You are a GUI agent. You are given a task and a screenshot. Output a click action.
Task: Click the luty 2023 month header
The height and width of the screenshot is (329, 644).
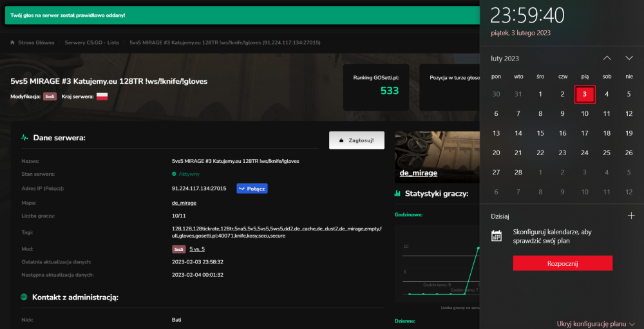pyautogui.click(x=505, y=59)
